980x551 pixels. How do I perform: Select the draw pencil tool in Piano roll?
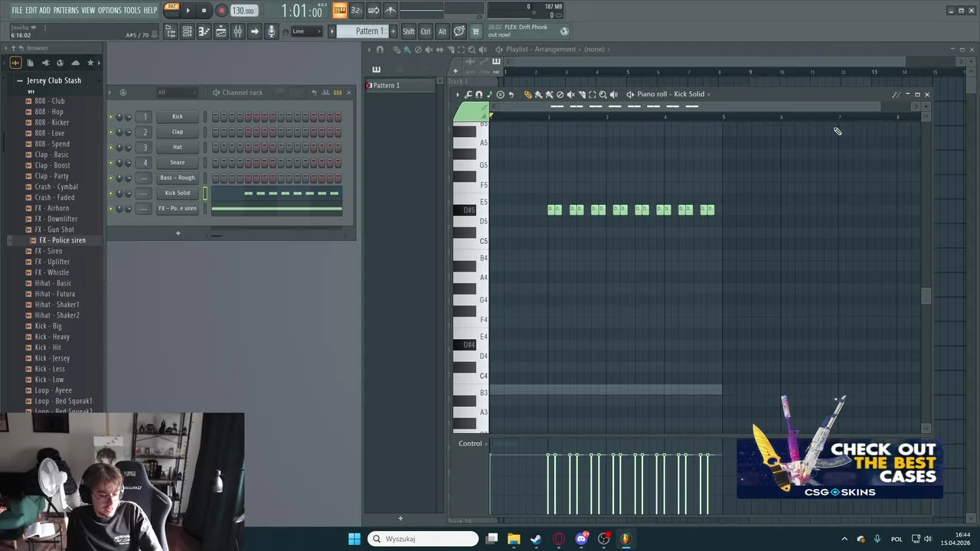528,94
